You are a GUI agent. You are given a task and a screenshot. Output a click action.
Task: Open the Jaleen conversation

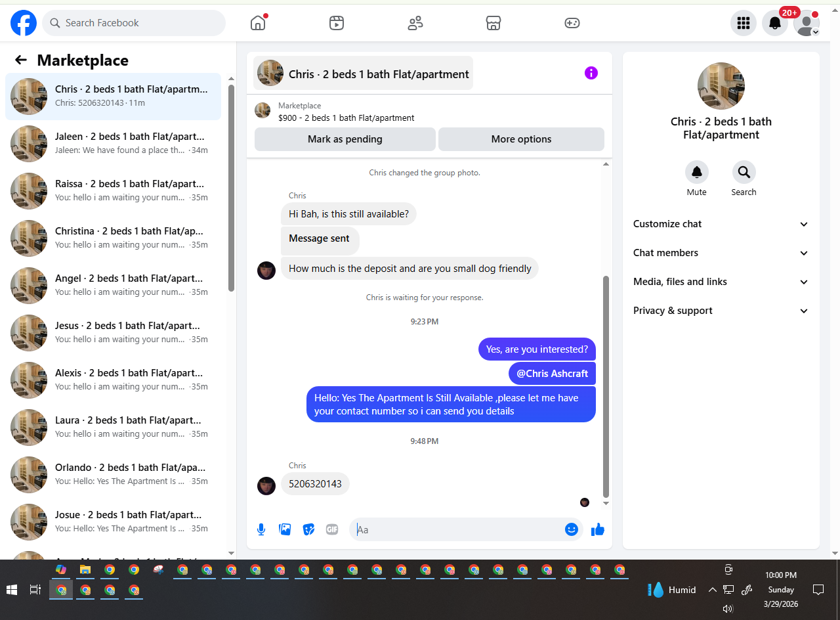pos(113,144)
